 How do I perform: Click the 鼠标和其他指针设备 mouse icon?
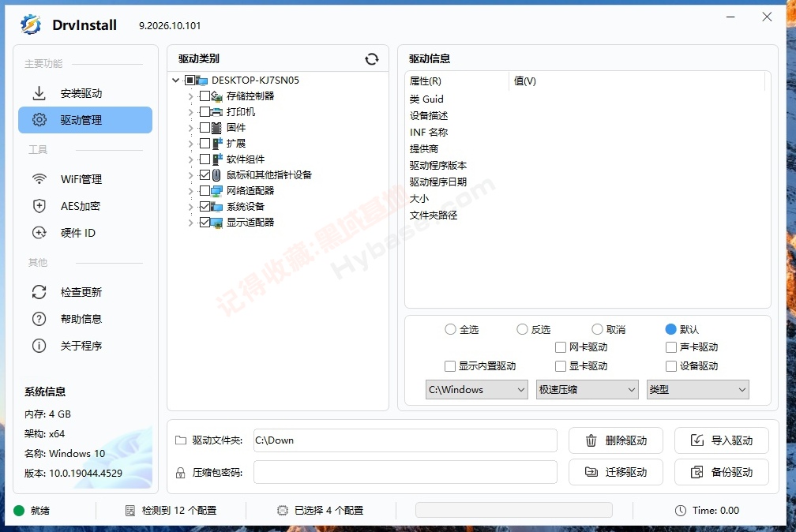pyautogui.click(x=216, y=175)
